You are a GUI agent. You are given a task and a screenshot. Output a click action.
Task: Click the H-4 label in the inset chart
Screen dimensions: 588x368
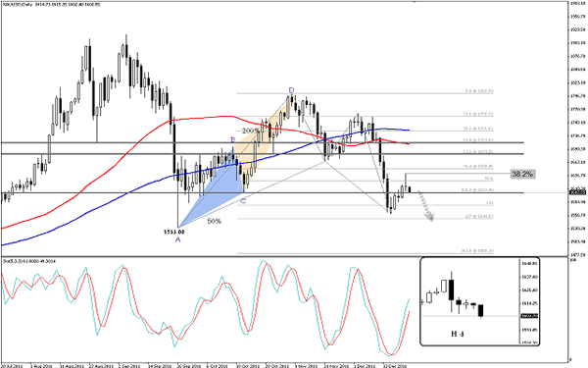pyautogui.click(x=457, y=334)
